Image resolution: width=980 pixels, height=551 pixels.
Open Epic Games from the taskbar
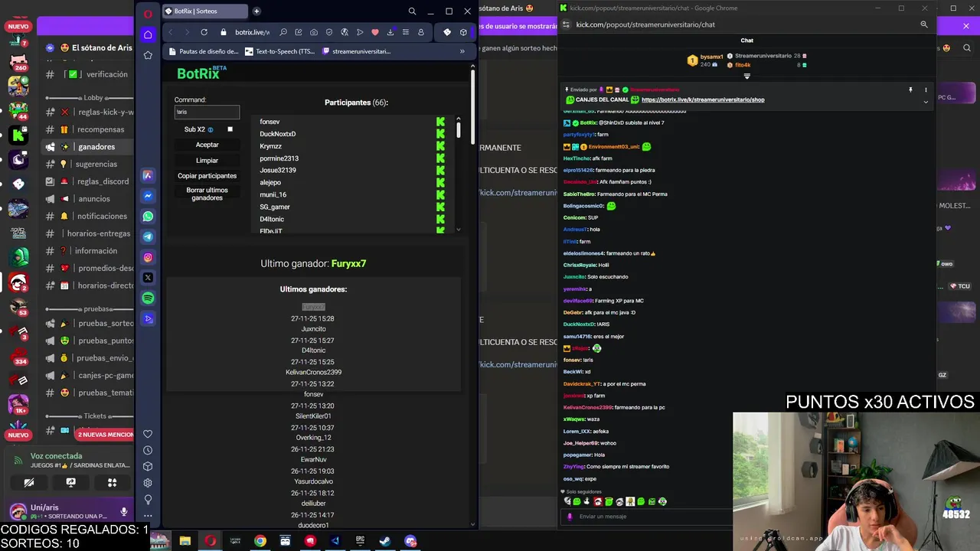click(360, 541)
